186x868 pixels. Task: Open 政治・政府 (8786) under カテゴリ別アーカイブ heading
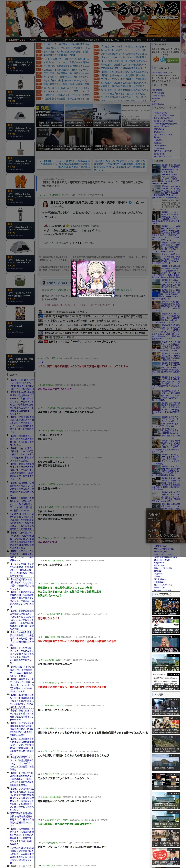point(162,126)
